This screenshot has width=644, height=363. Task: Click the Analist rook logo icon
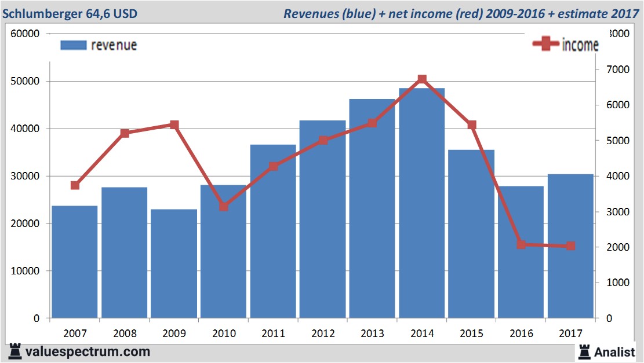tap(584, 352)
